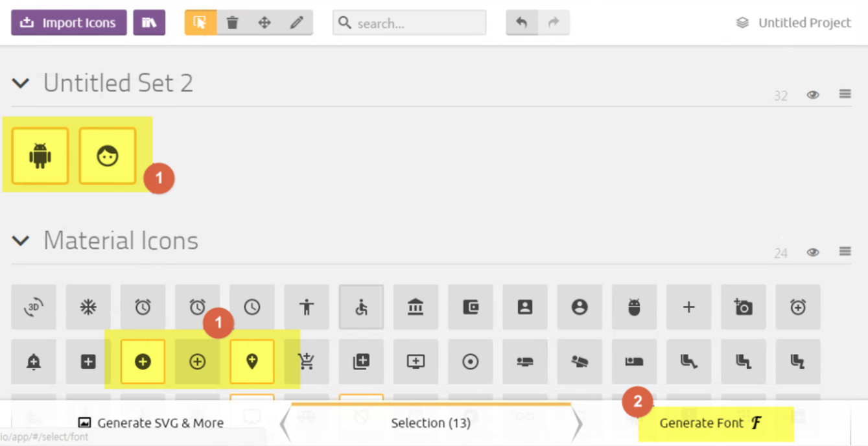The height and width of the screenshot is (446, 868).
Task: Open the Generate Font tab
Action: [710, 423]
